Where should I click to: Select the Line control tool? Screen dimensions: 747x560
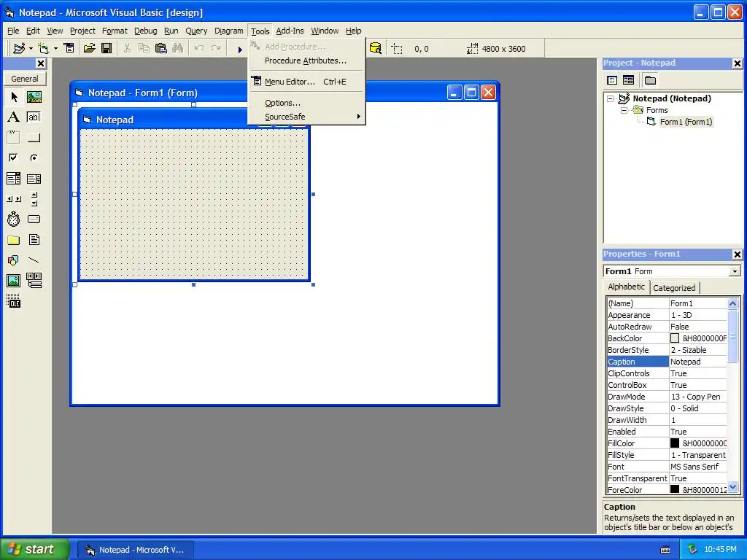pyautogui.click(x=34, y=260)
